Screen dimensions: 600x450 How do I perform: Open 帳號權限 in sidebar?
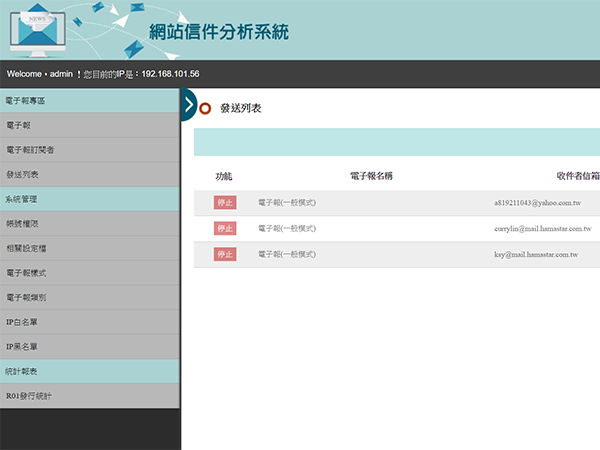(x=90, y=223)
